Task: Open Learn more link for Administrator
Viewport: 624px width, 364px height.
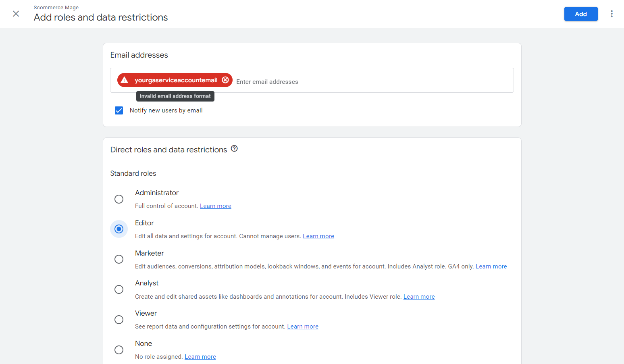Action: pos(215,206)
